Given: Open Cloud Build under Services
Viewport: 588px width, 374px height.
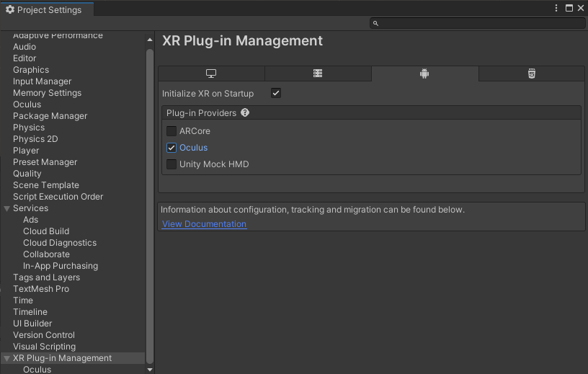Looking at the screenshot, I should [46, 231].
